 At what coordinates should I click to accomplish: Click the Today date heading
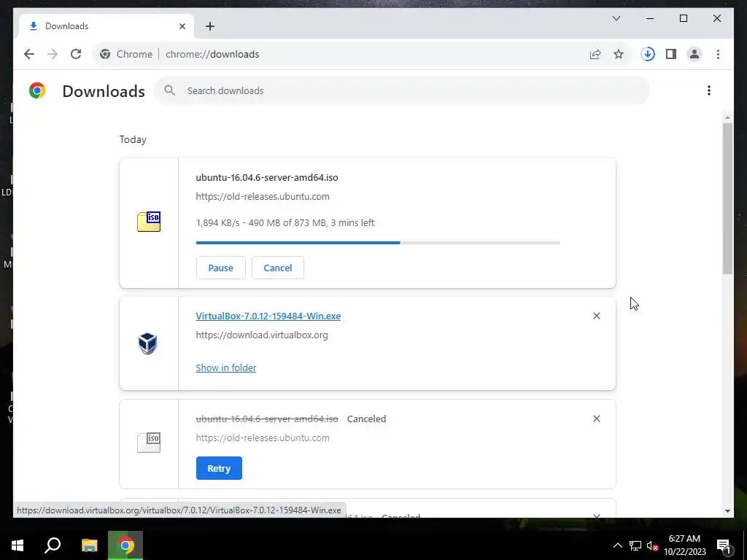[x=133, y=139]
